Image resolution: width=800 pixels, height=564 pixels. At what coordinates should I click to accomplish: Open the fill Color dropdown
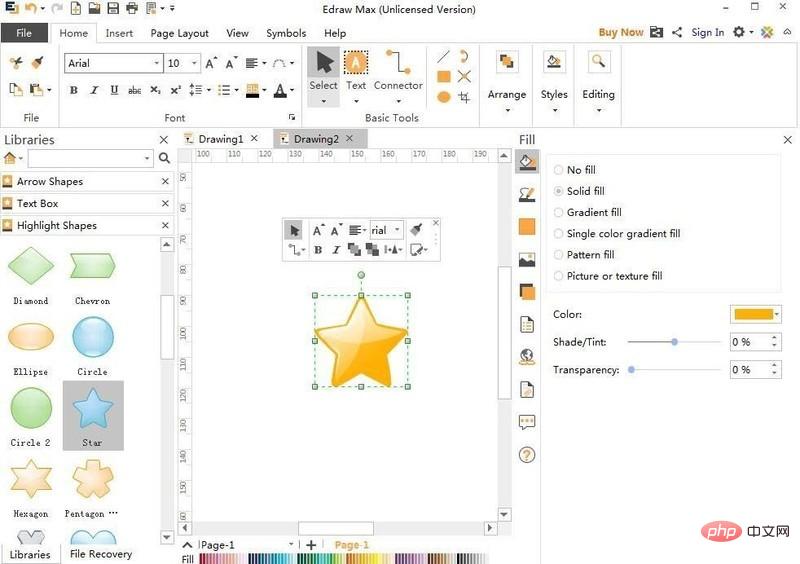[777, 314]
